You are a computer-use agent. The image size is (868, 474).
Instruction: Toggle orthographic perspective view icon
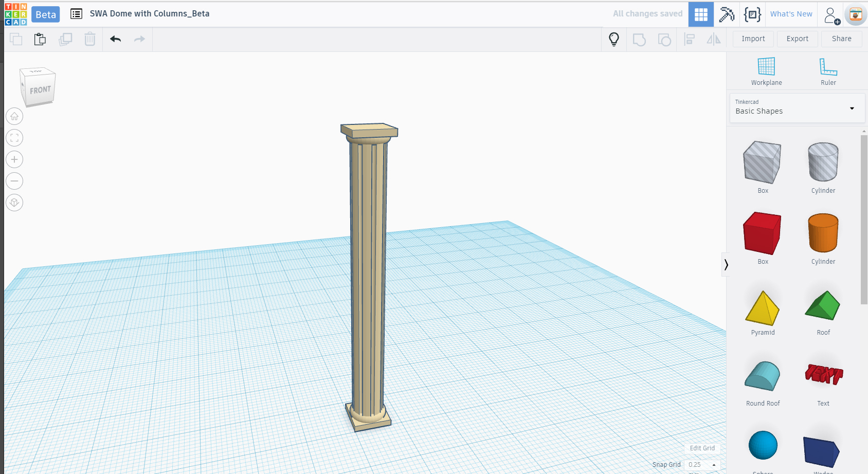(x=14, y=203)
